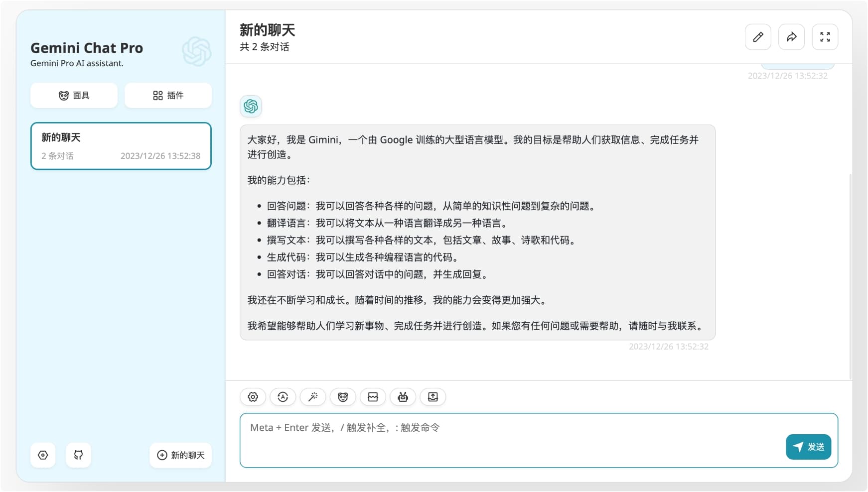
Task: Open masks via the panda icon above the input
Action: [343, 397]
